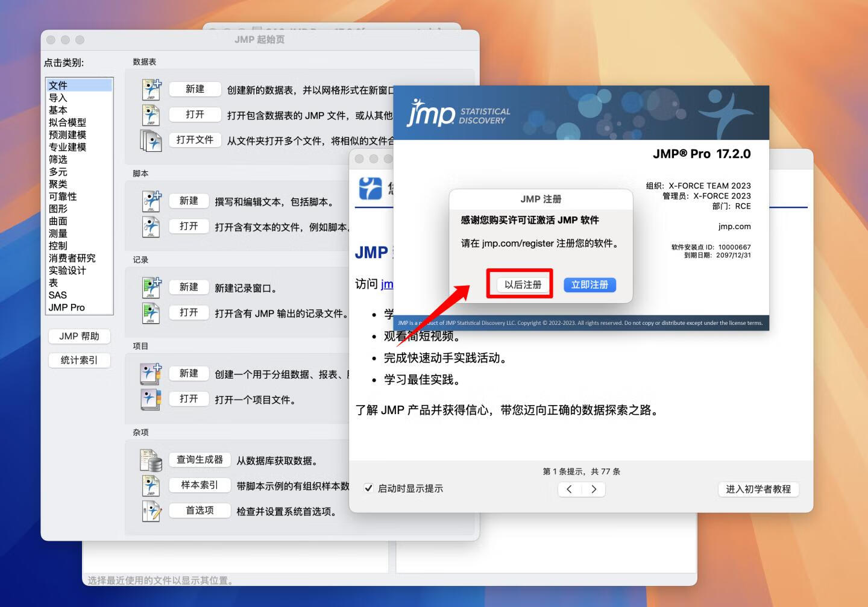Image resolution: width=868 pixels, height=607 pixels.
Task: Select 曲面 category in list
Action: (x=79, y=221)
